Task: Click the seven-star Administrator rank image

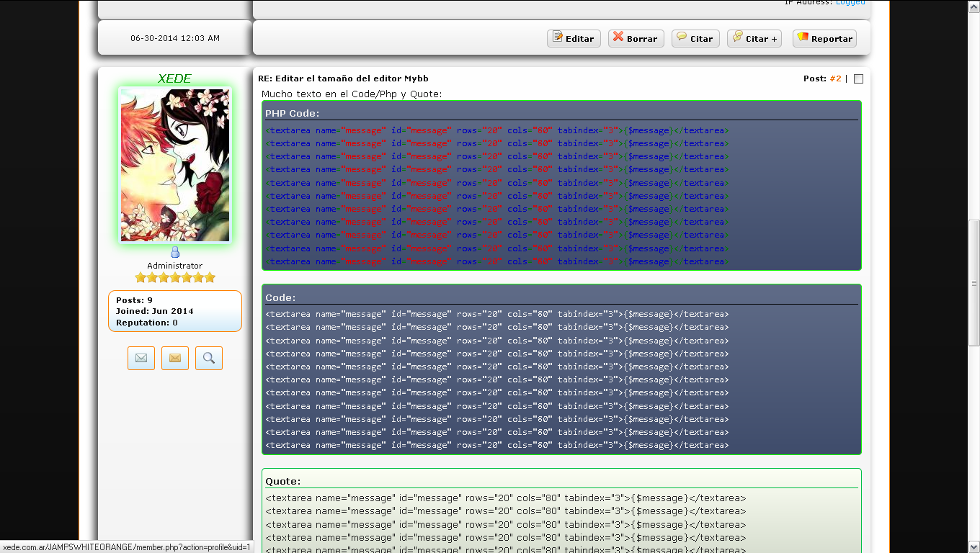Action: pyautogui.click(x=175, y=278)
